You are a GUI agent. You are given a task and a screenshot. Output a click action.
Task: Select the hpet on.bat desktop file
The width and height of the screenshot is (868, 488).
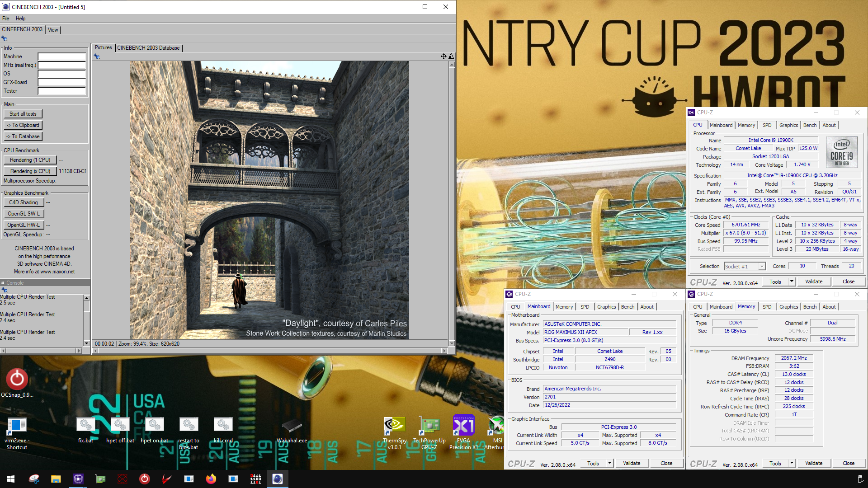[x=154, y=430]
